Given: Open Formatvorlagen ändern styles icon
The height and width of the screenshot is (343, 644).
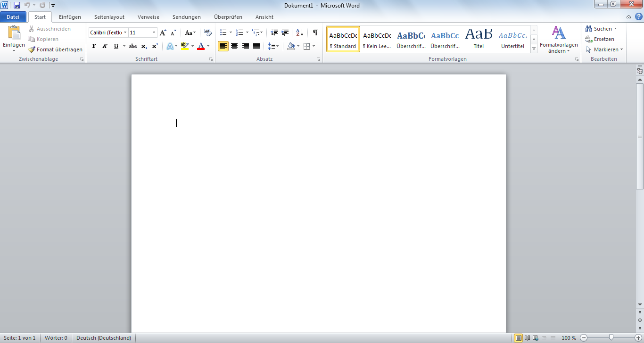Looking at the screenshot, I should pos(559,39).
